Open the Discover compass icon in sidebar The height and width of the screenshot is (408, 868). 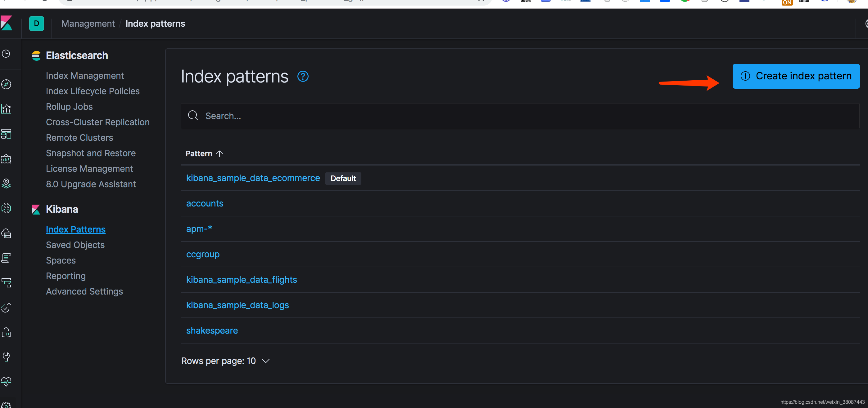tap(7, 84)
